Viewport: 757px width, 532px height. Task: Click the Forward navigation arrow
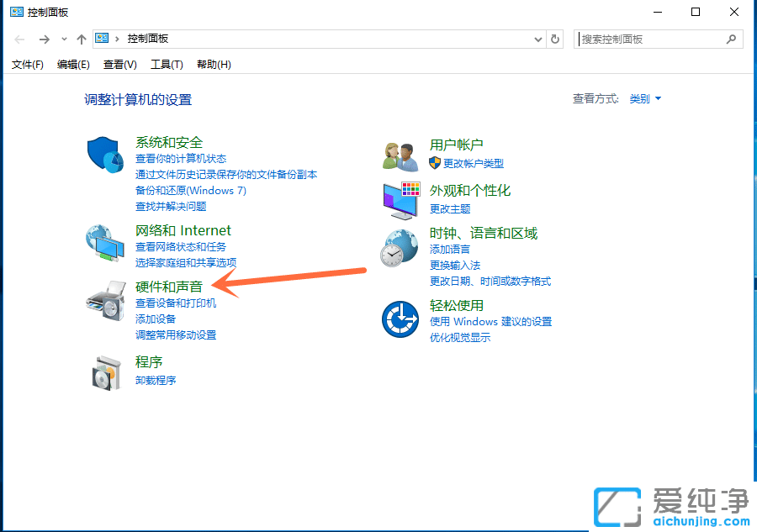click(x=44, y=39)
